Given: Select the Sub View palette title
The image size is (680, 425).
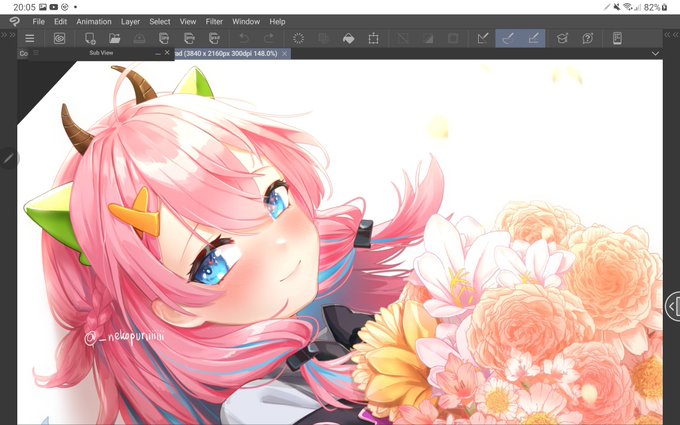Looking at the screenshot, I should tap(101, 52).
